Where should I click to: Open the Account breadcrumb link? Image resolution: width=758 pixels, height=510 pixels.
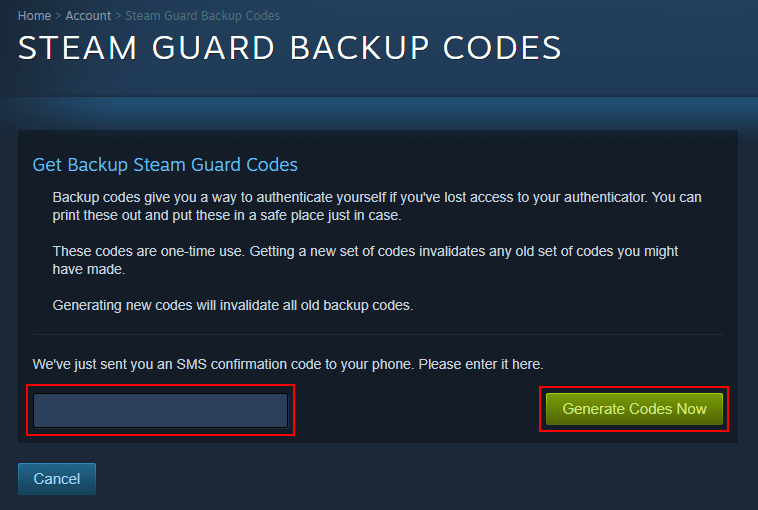88,16
